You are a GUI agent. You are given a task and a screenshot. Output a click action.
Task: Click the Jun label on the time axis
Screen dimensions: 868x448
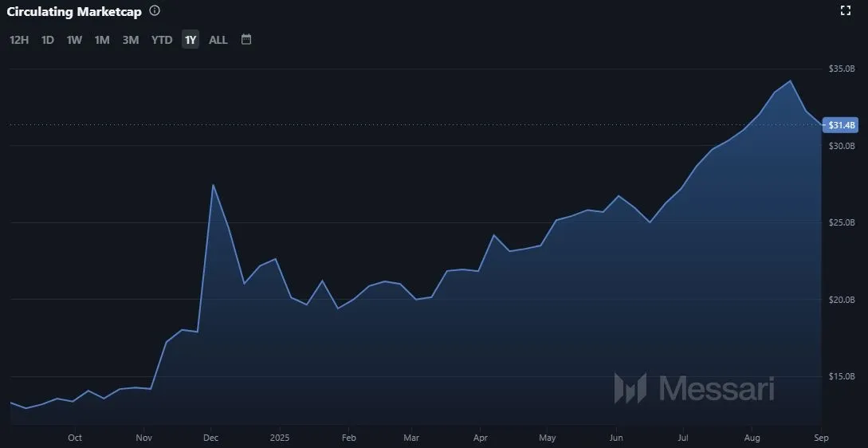(615, 438)
